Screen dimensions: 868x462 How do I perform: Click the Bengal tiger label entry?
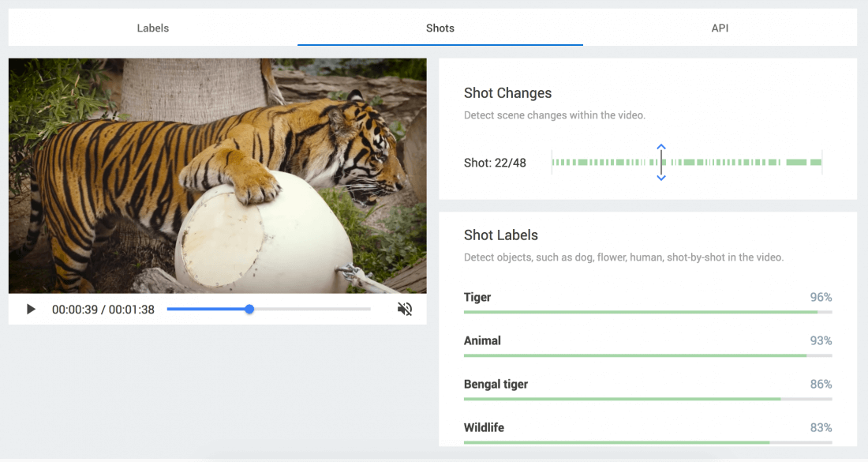tap(496, 384)
